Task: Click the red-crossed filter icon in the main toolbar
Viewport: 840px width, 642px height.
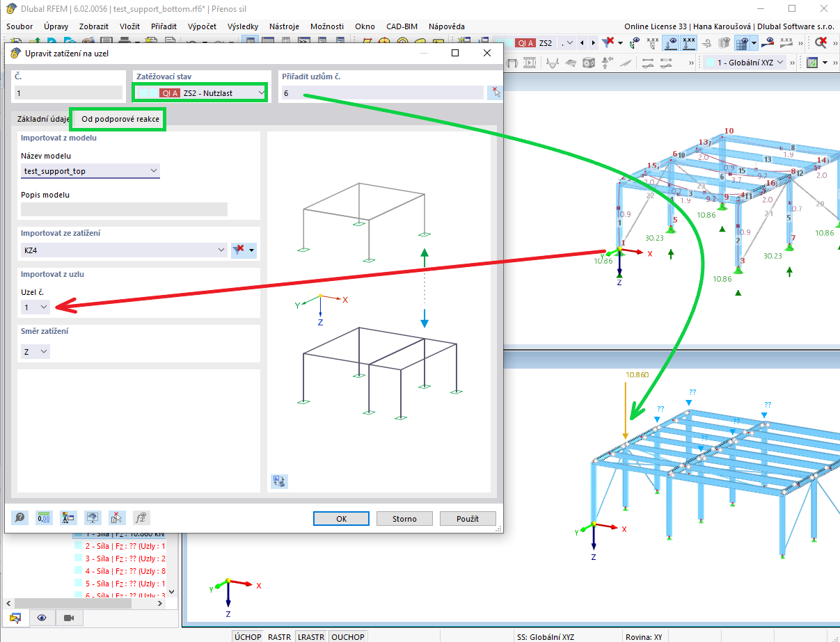Action: [608, 43]
